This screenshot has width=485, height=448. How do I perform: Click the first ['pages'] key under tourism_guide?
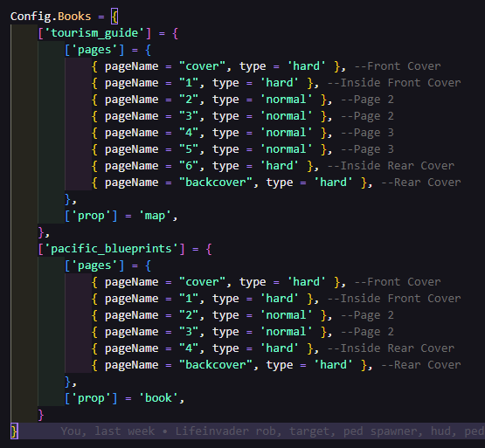click(x=94, y=50)
